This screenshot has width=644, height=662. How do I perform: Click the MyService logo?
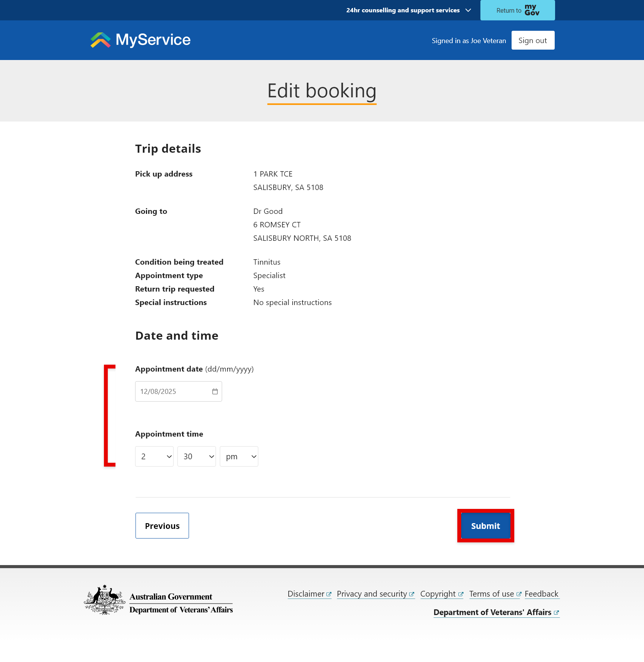click(x=140, y=40)
